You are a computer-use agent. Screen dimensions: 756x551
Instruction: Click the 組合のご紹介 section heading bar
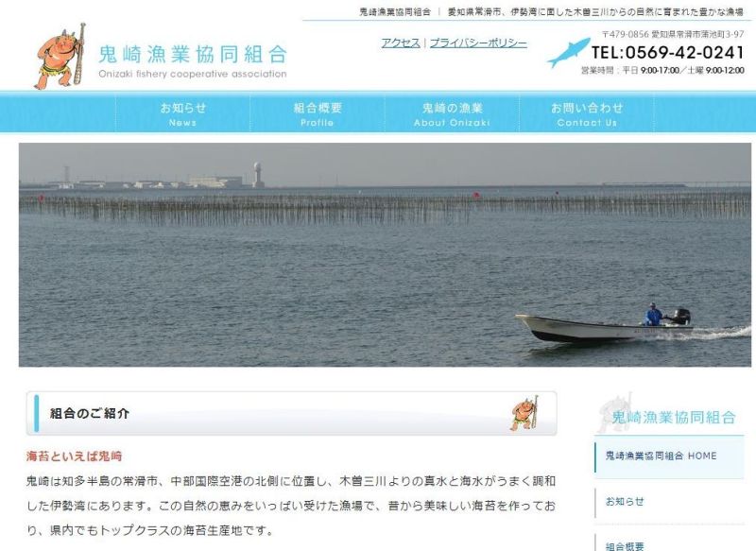(x=292, y=414)
